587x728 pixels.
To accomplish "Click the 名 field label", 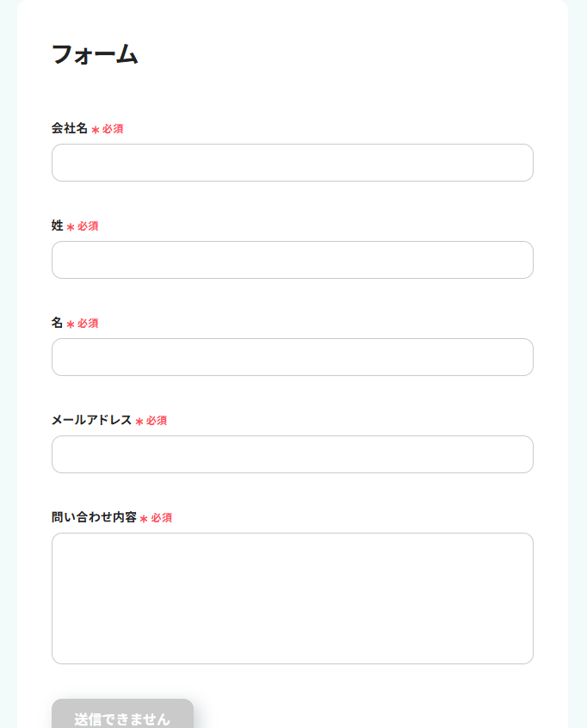I will (x=58, y=323).
